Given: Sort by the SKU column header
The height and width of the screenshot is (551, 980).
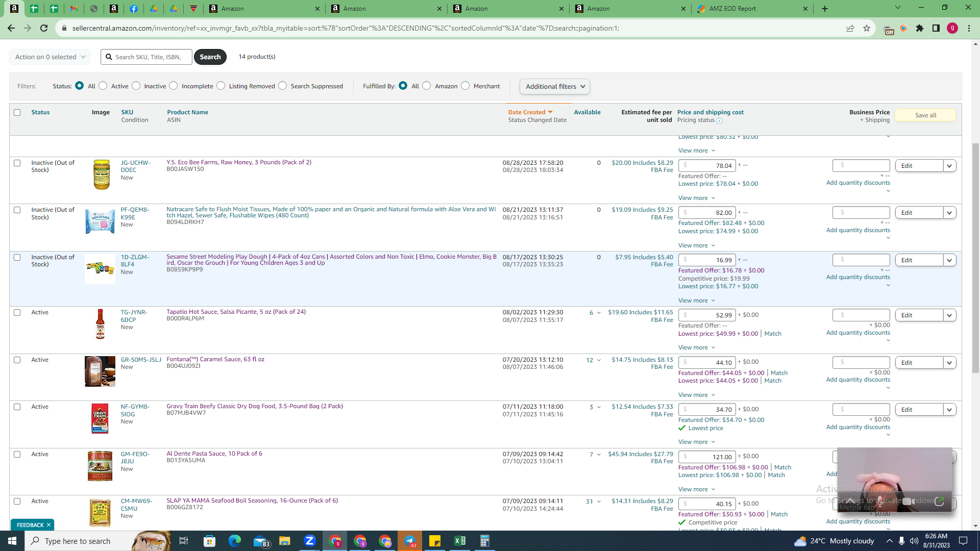Looking at the screenshot, I should (x=127, y=112).
